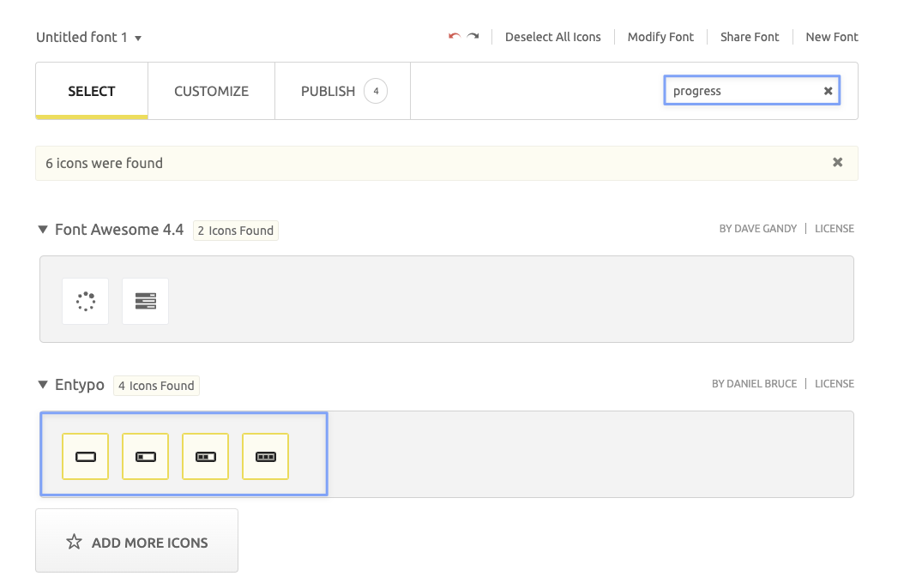
Task: Click the Deselect All Icons command
Action: (553, 37)
